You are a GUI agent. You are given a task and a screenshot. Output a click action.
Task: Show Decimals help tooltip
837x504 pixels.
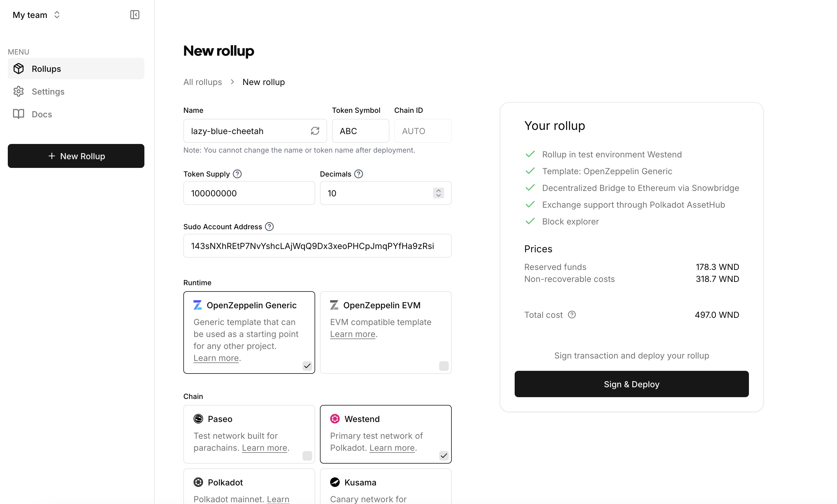pos(358,174)
